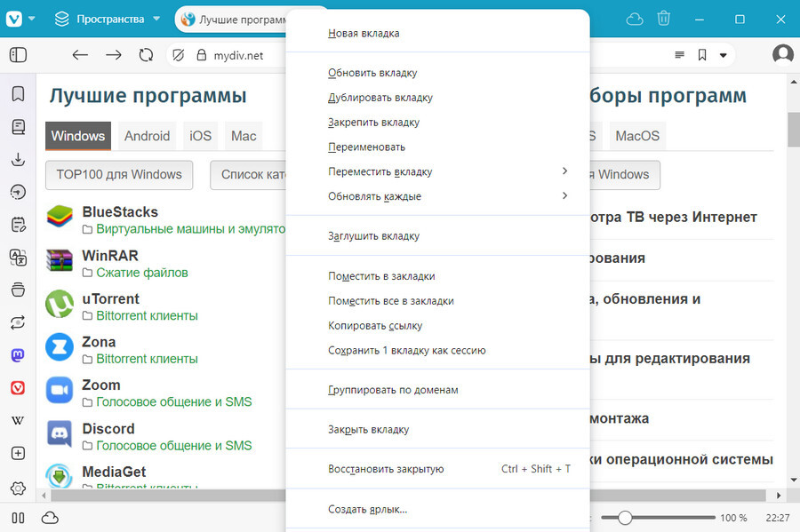Select Новая вкладка menu item
Image resolution: width=800 pixels, height=532 pixels.
pyautogui.click(x=437, y=33)
